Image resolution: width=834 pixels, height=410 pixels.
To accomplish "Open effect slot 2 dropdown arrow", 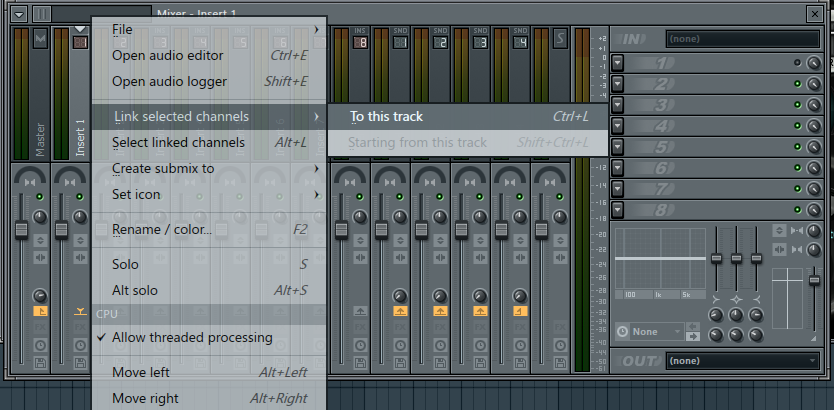I will click(618, 84).
